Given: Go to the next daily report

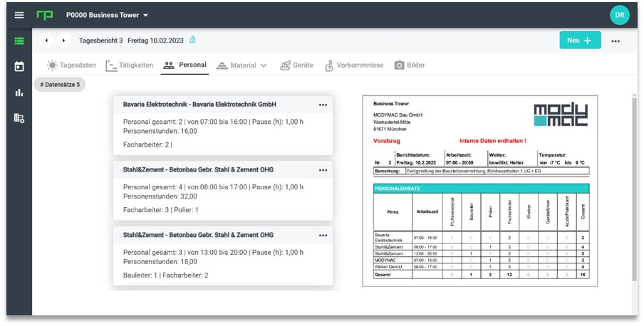Looking at the screenshot, I should click(x=63, y=41).
